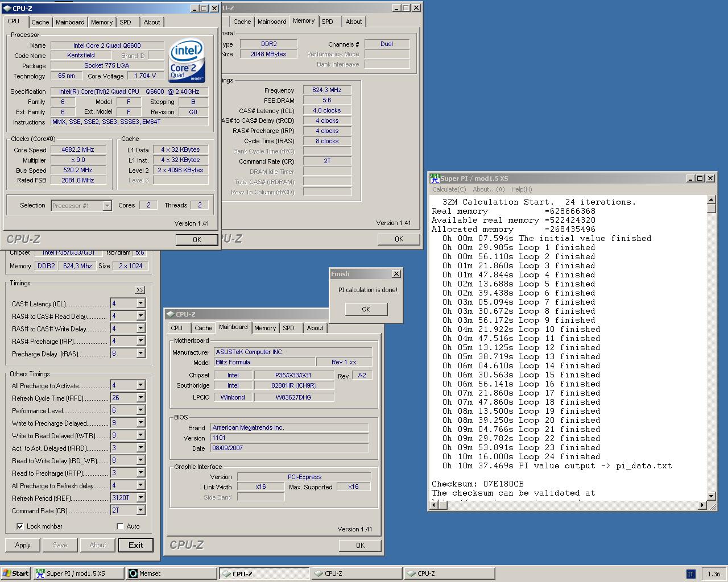Open the Processor #1 selection dropdown
Screen dimensions: 728x582
(x=107, y=206)
